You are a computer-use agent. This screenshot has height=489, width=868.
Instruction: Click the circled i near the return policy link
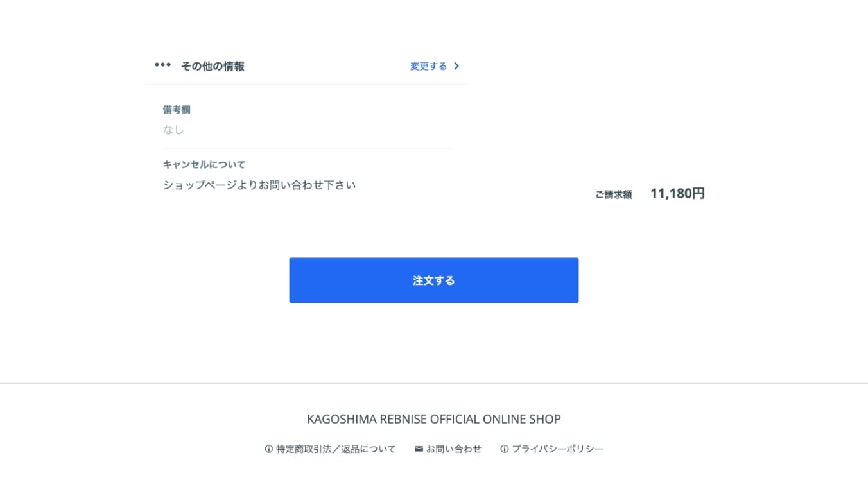(268, 449)
